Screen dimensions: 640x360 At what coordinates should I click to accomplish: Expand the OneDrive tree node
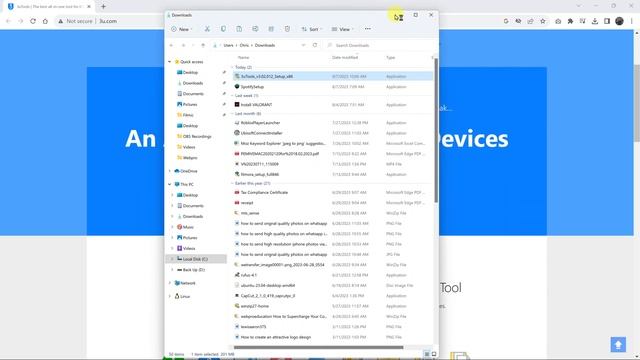point(170,171)
